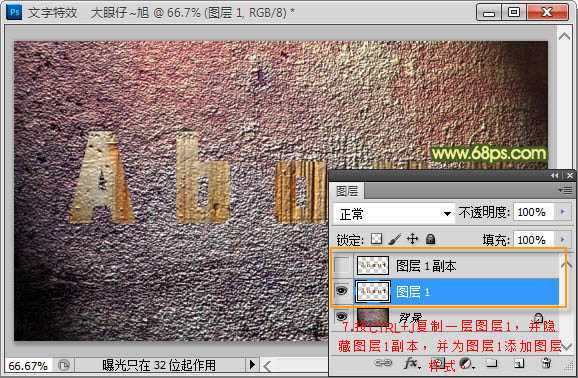Delete layer with trash icon

tap(547, 363)
